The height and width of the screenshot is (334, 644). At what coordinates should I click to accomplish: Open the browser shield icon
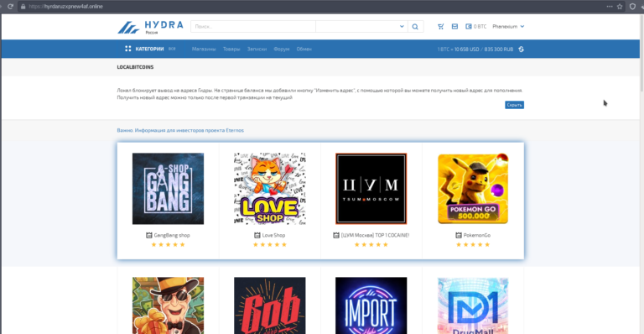click(632, 6)
